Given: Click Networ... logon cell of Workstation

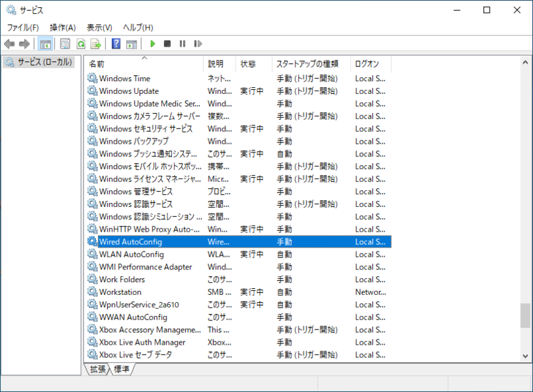Looking at the screenshot, I should click(x=370, y=292).
